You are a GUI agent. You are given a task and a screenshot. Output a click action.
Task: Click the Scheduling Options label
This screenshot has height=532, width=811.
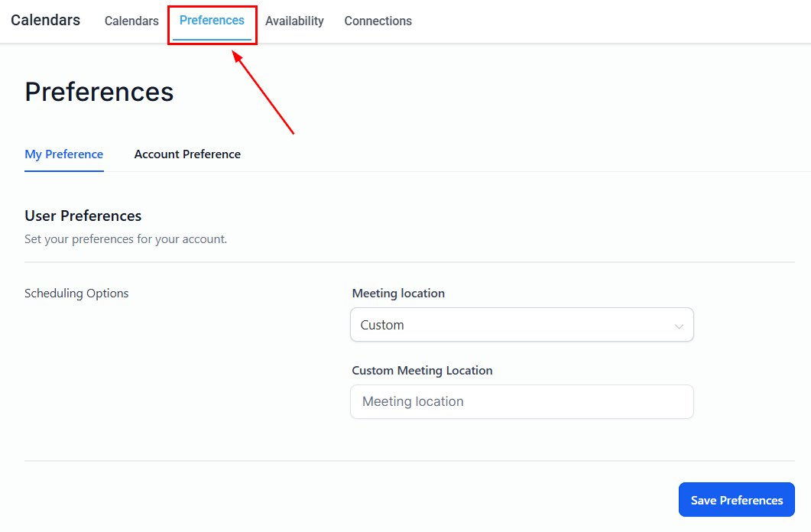(x=76, y=294)
